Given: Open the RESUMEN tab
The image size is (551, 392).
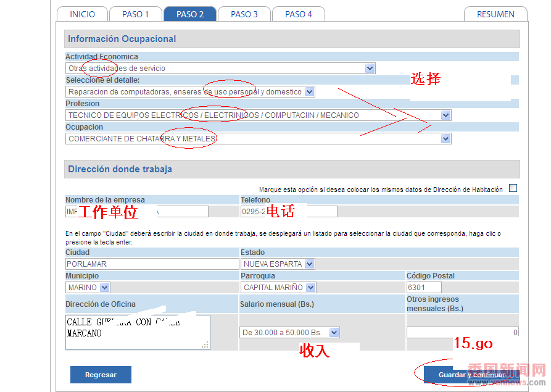Looking at the screenshot, I should [x=495, y=14].
